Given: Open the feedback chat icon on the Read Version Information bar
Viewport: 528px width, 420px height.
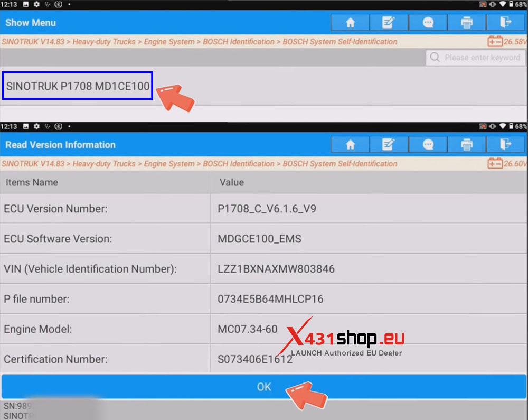Looking at the screenshot, I should 428,145.
